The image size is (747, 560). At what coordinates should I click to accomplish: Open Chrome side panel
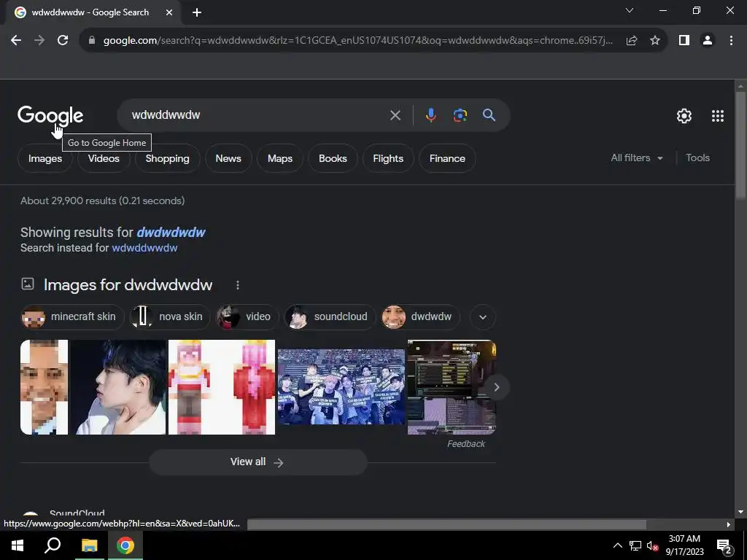pyautogui.click(x=684, y=41)
